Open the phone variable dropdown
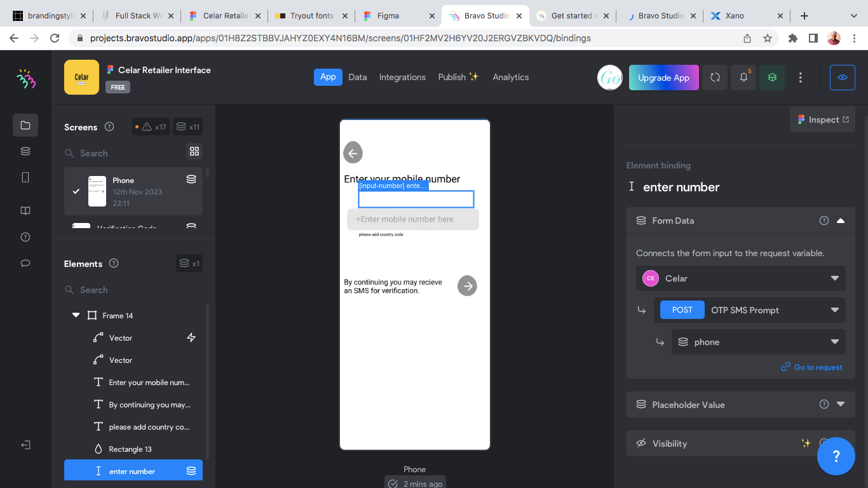 click(x=759, y=342)
